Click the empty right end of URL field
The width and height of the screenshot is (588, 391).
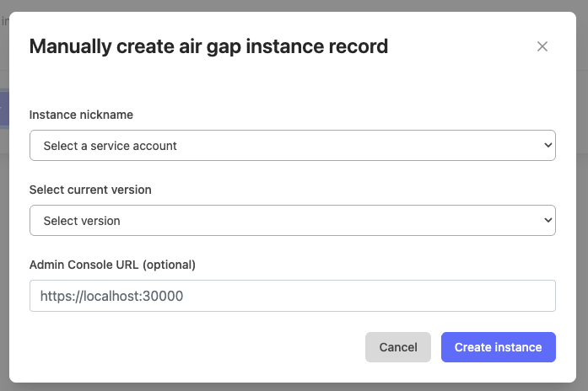[506, 296]
